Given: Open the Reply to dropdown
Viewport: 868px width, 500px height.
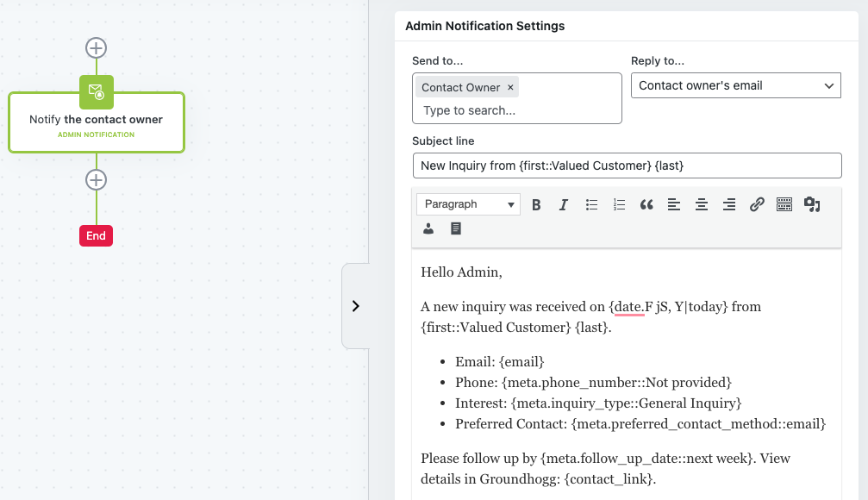Looking at the screenshot, I should 736,86.
